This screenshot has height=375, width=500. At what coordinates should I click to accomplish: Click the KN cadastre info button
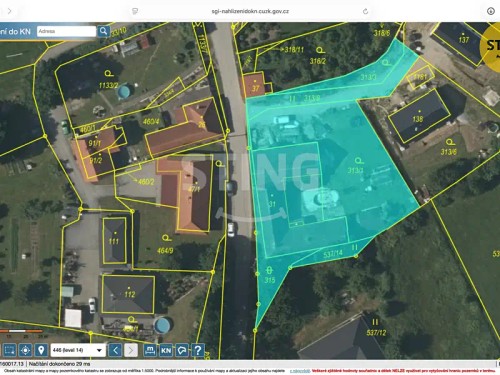click(166, 350)
